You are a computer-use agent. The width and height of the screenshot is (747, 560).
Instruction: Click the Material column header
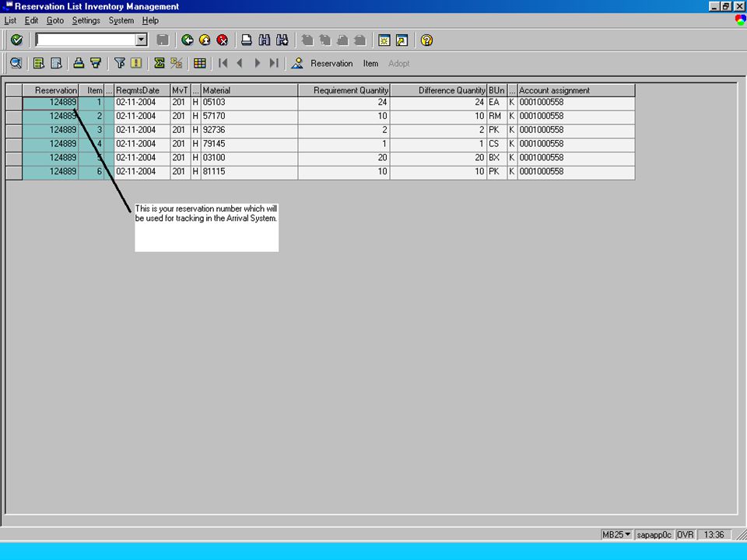250,90
